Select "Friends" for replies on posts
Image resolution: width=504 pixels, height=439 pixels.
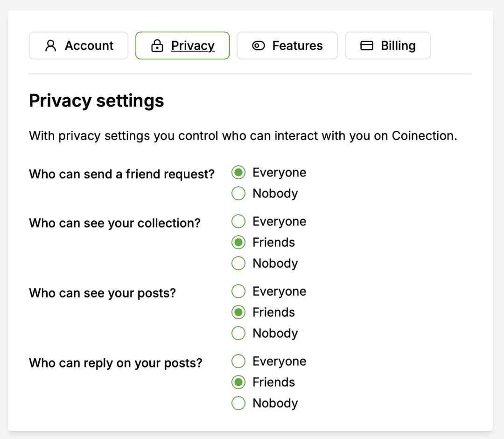[238, 382]
